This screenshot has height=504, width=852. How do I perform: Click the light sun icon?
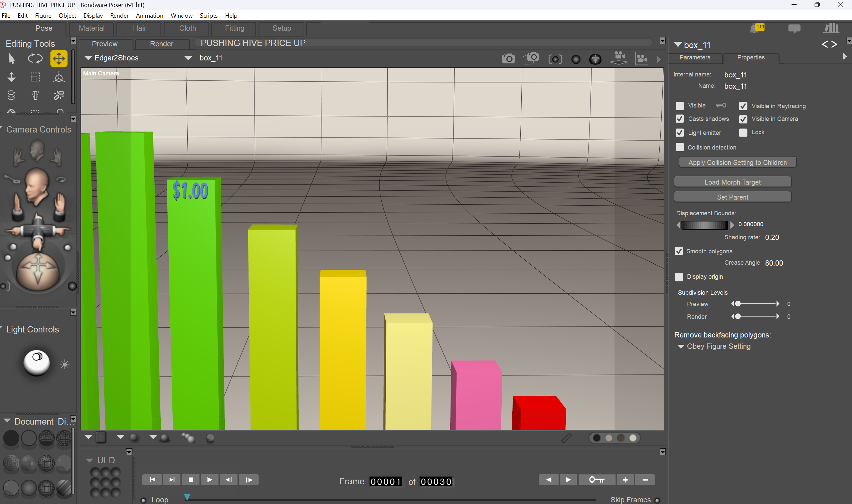coord(64,364)
